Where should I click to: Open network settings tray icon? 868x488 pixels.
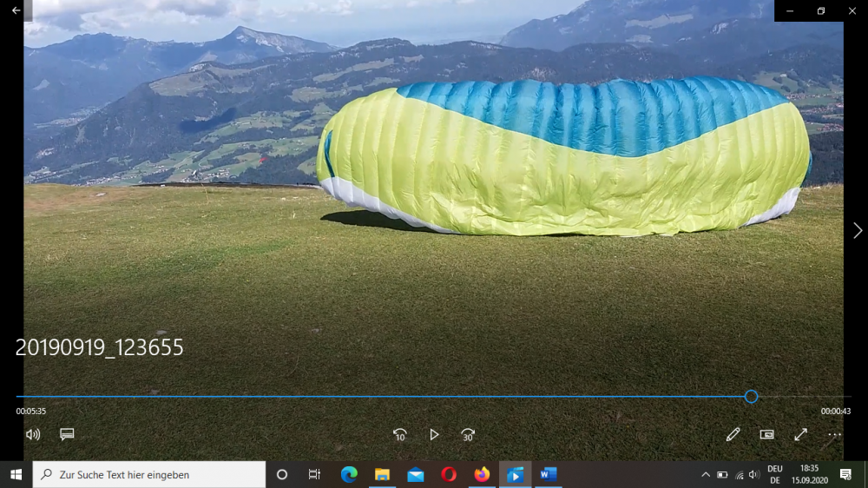[x=739, y=475]
